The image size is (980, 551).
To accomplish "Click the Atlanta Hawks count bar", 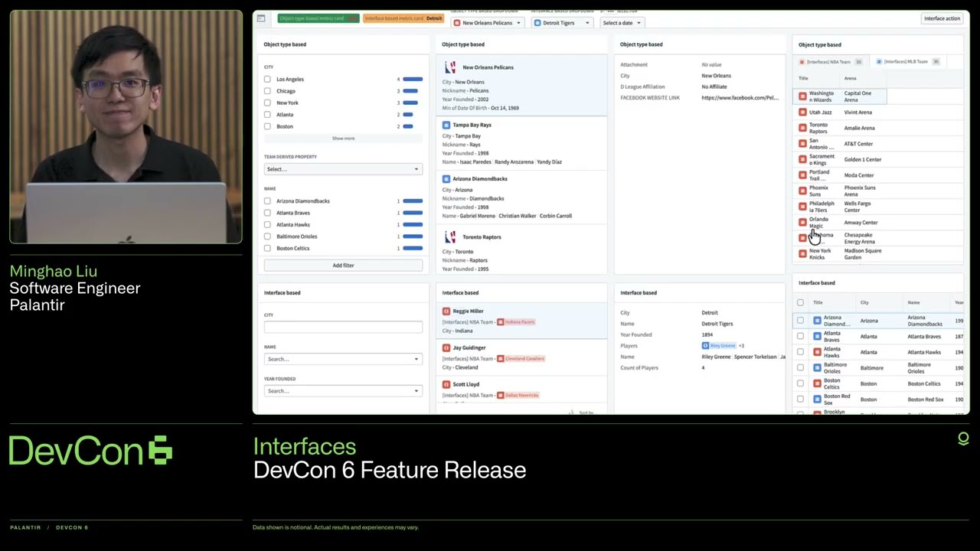I will (413, 224).
